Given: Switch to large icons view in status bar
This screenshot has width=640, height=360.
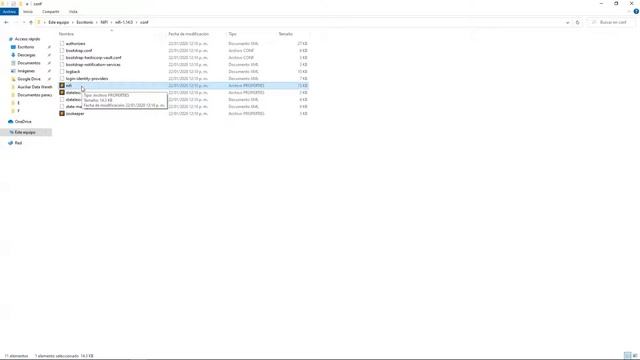Looking at the screenshot, I should click(635, 356).
